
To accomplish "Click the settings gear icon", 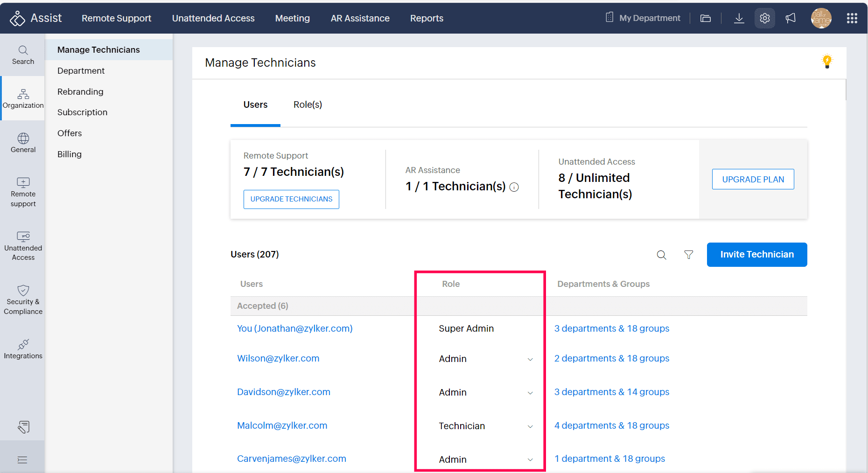I will click(x=764, y=18).
